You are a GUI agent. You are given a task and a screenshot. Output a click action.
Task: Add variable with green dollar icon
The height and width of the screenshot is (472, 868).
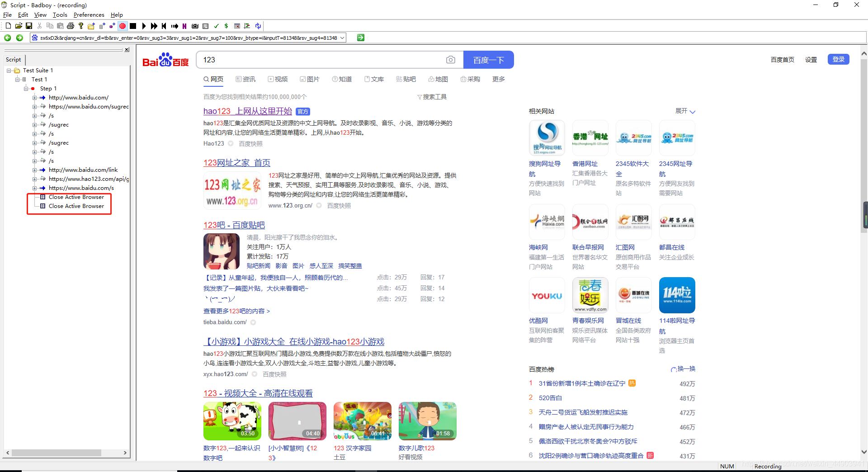(226, 26)
